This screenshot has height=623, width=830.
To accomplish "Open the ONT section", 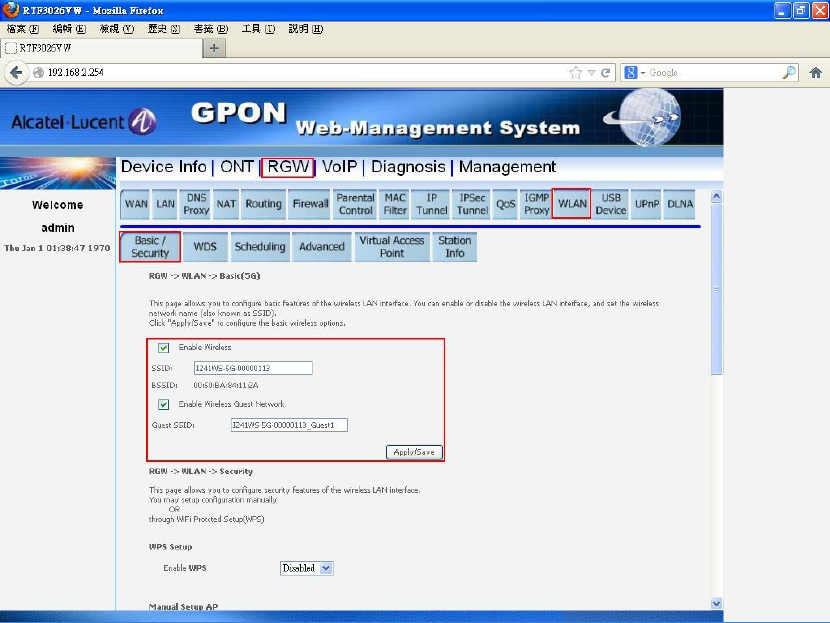I will 236,167.
